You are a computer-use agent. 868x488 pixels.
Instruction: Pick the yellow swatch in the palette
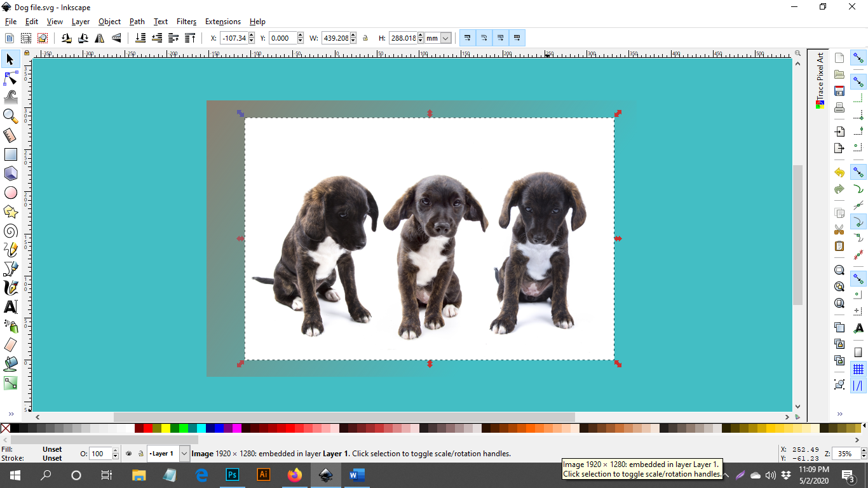point(165,429)
